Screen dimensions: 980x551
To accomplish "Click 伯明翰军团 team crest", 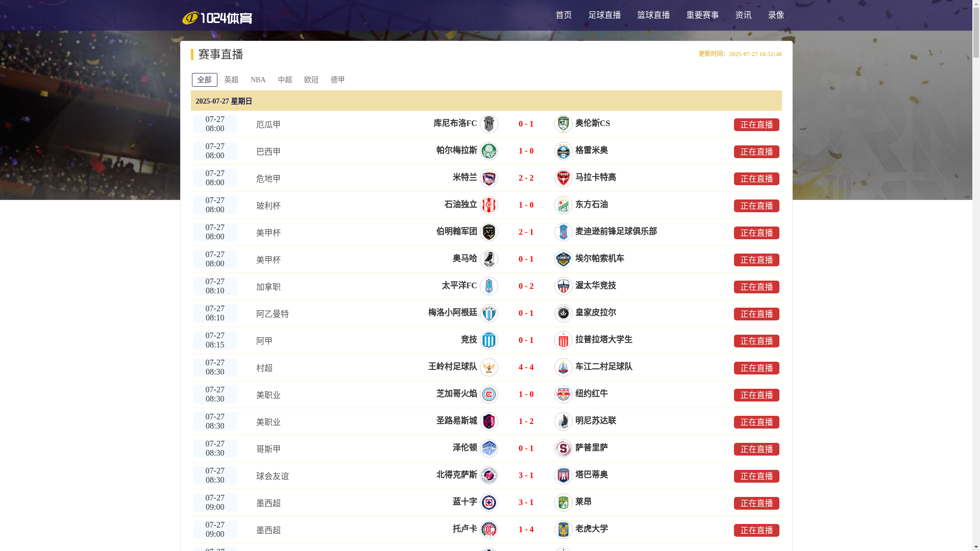I will click(489, 232).
